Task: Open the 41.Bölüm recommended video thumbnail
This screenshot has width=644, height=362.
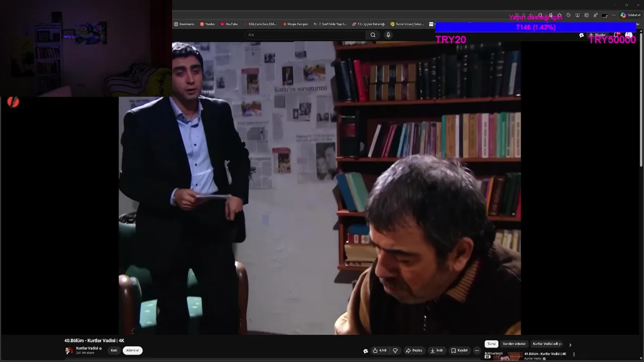Action: click(x=503, y=356)
